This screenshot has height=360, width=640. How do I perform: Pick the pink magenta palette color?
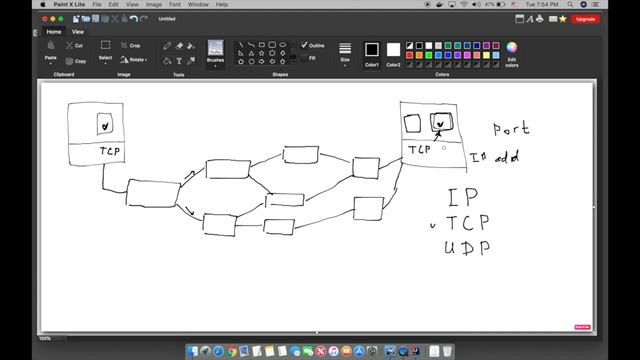[467, 55]
